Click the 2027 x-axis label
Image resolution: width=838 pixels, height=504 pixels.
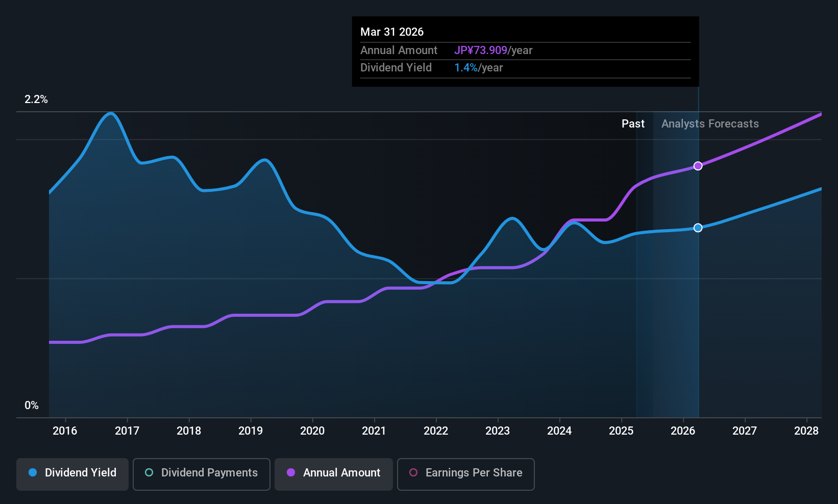point(745,431)
